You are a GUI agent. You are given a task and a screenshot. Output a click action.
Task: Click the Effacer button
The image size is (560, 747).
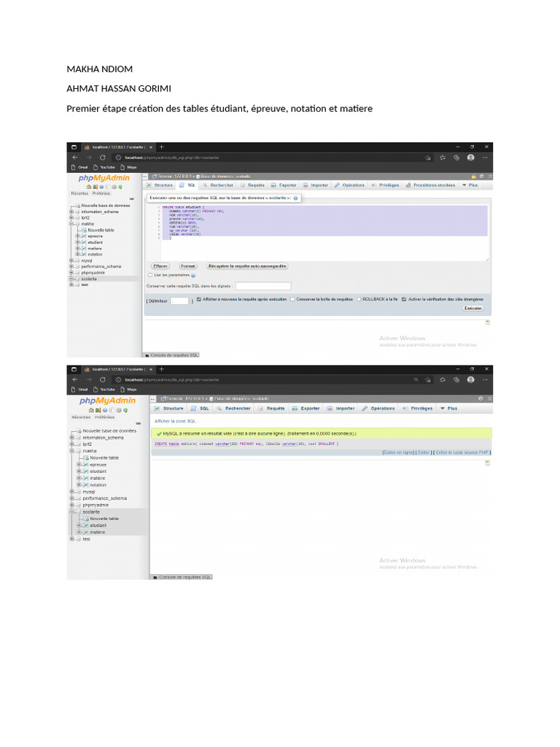click(x=160, y=266)
